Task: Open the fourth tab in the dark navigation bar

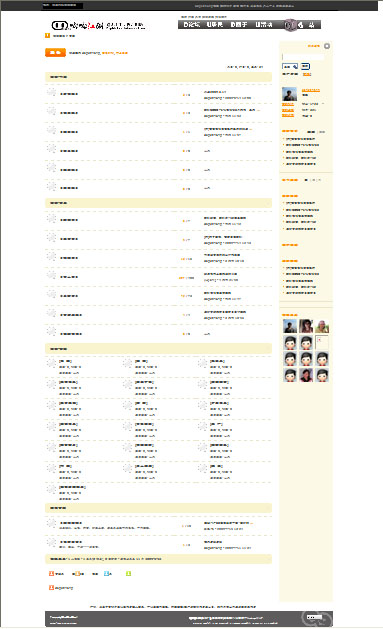Action: coord(264,25)
